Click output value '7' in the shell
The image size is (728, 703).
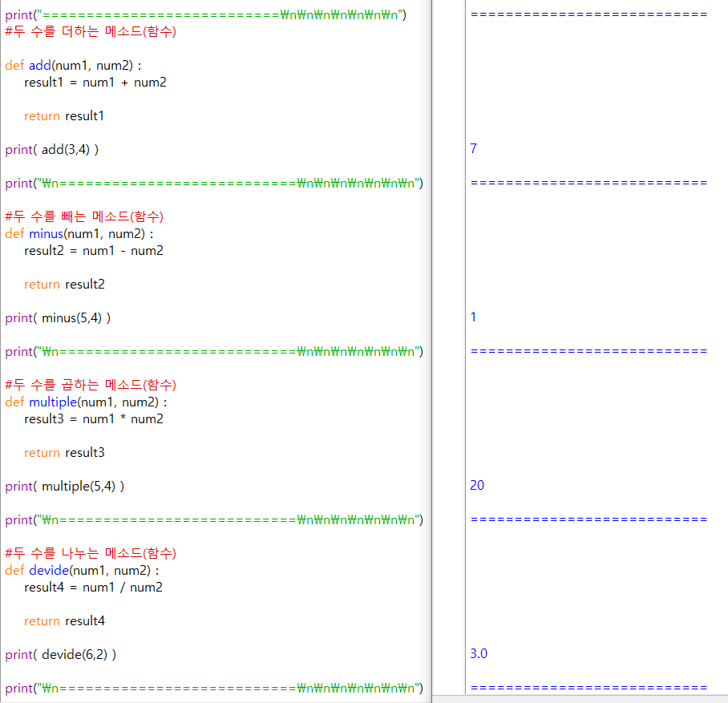pyautogui.click(x=474, y=148)
